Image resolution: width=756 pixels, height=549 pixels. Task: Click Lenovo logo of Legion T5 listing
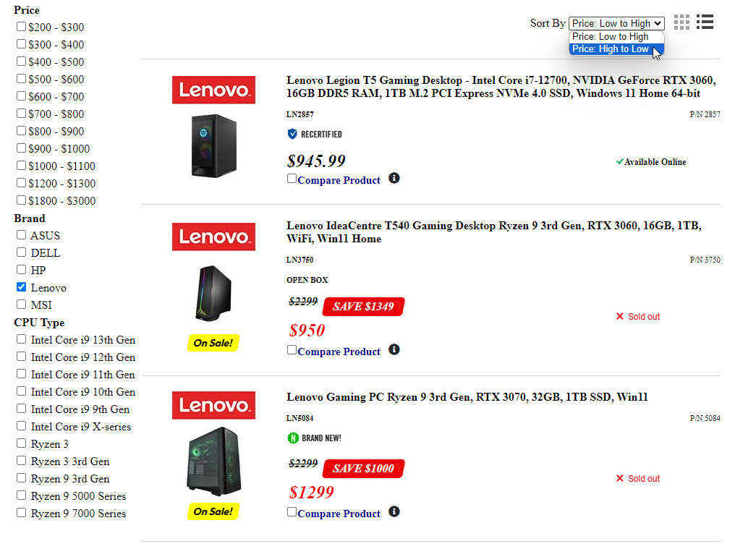213,90
